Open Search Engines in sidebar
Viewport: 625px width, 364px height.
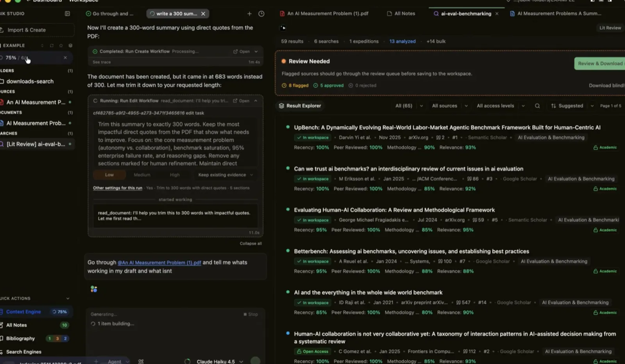[23, 352]
